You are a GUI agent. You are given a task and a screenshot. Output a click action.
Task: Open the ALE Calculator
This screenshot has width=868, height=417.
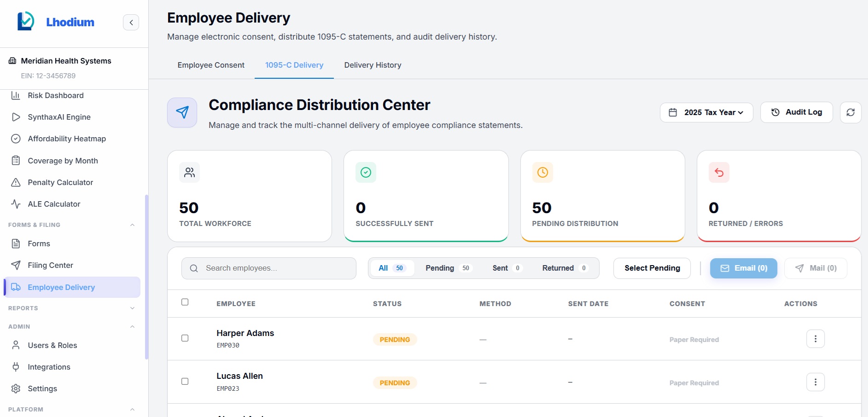71,204
